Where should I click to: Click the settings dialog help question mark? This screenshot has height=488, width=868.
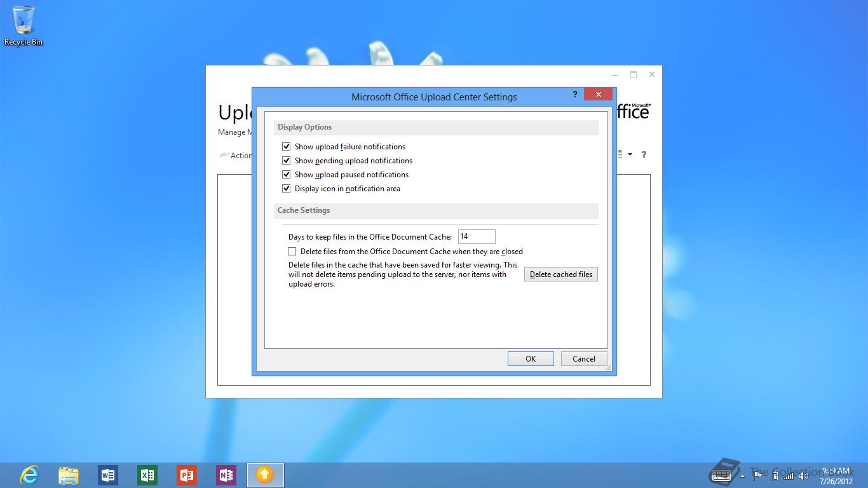(x=575, y=94)
